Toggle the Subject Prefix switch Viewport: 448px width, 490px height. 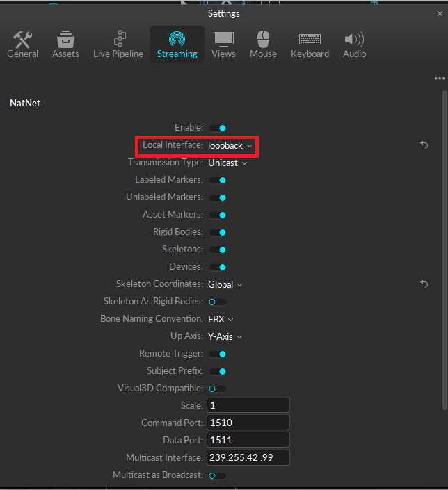click(x=218, y=372)
